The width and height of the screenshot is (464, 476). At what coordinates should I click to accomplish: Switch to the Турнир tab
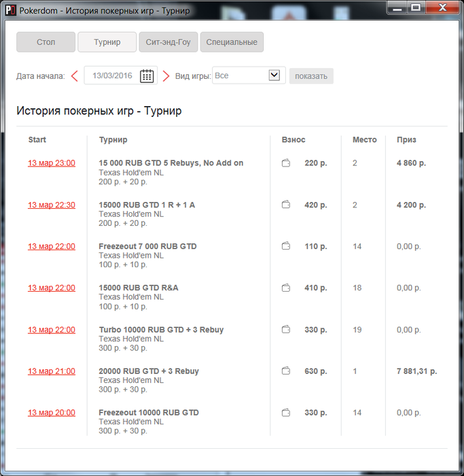tap(107, 42)
